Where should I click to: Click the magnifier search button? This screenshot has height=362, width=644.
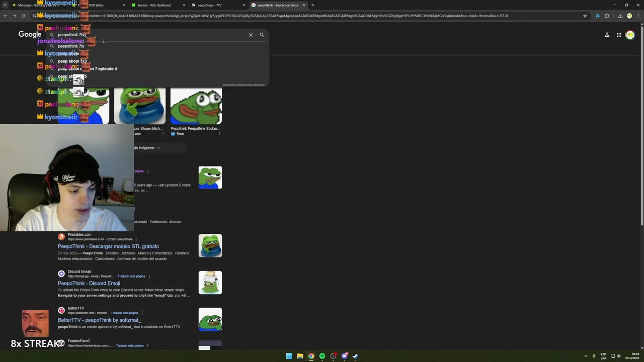pyautogui.click(x=262, y=35)
